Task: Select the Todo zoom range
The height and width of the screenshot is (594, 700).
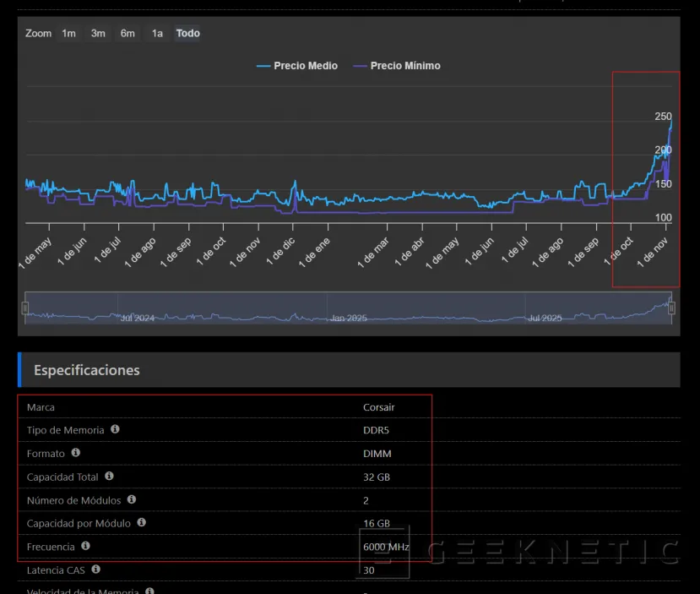Action: (188, 34)
